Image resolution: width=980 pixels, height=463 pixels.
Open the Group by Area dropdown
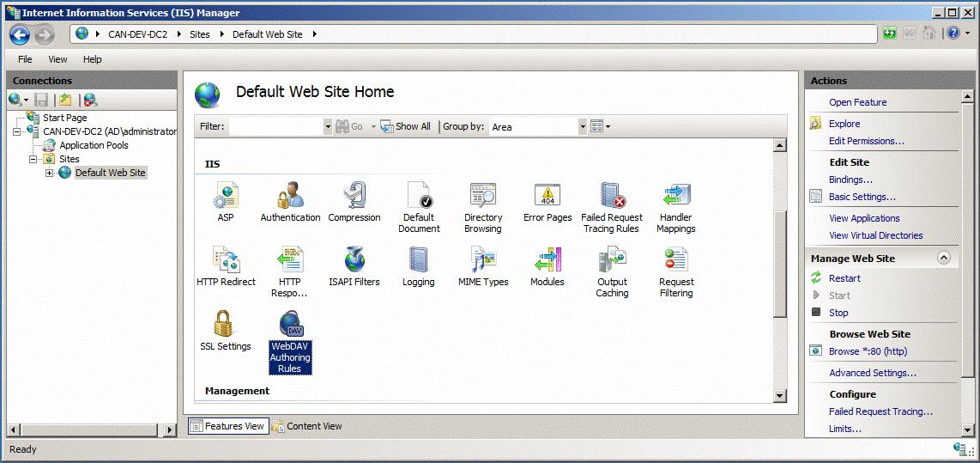(x=583, y=126)
